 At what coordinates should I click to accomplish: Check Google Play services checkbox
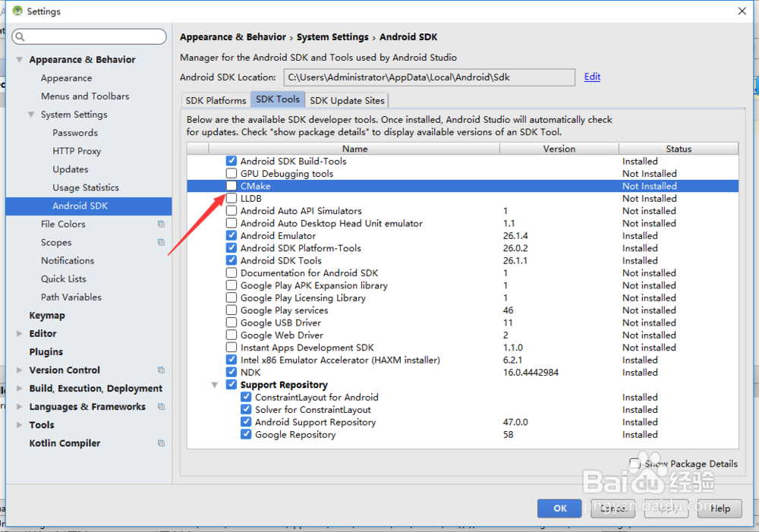tap(231, 310)
